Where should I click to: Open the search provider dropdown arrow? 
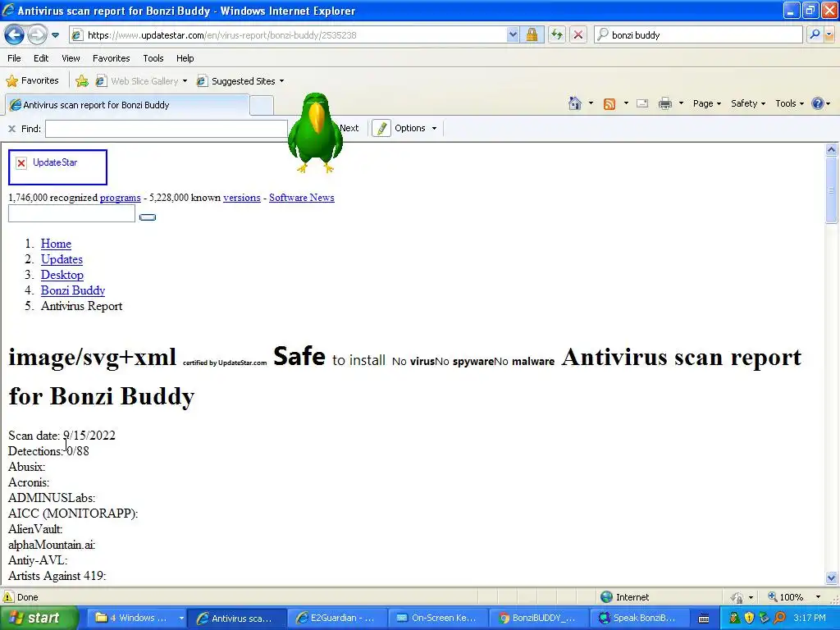829,35
